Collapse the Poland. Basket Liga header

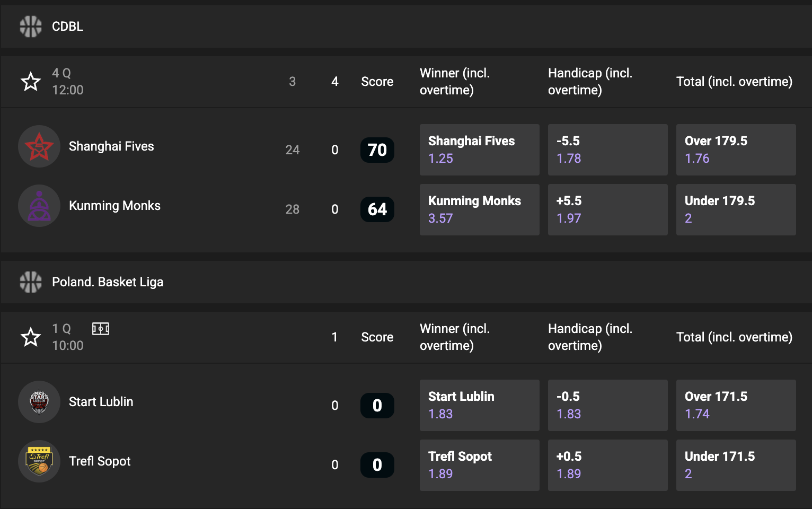(x=406, y=282)
